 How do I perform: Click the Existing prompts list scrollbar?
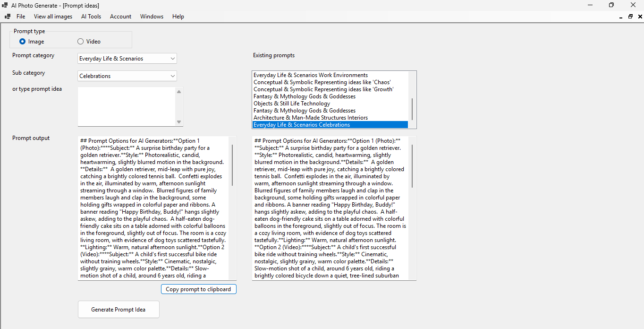pyautogui.click(x=412, y=109)
